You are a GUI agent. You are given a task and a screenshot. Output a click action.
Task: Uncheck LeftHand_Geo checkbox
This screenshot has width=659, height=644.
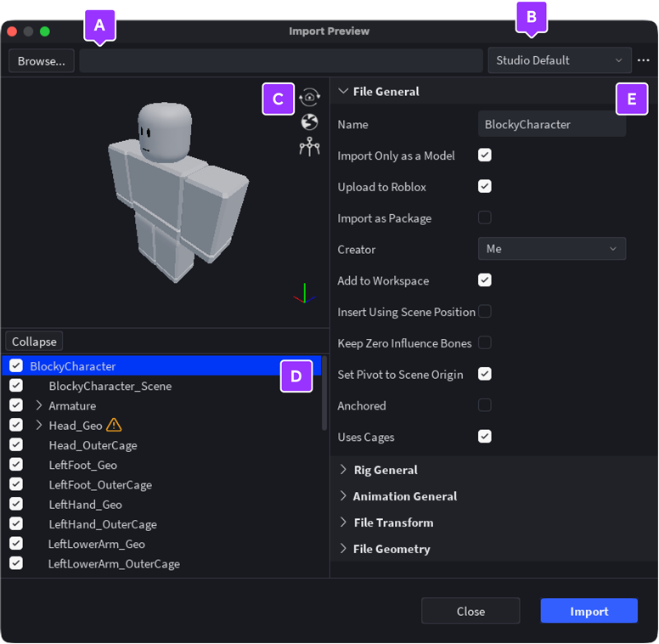click(x=16, y=504)
